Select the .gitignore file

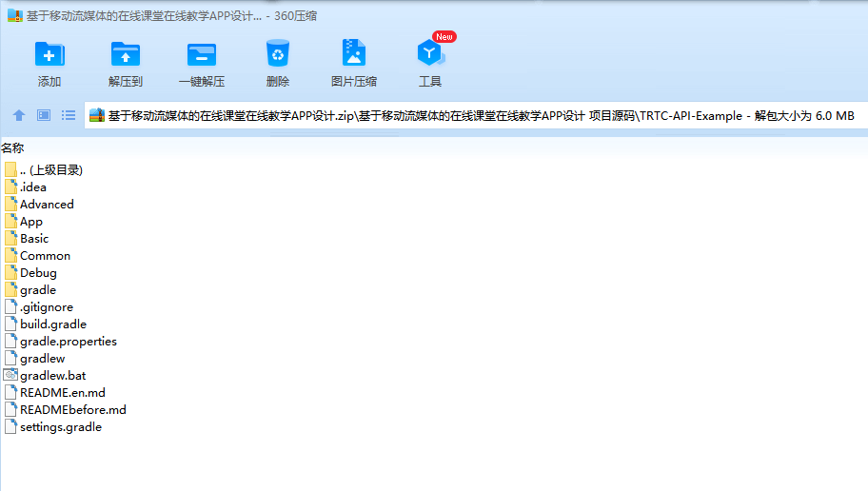[47, 307]
